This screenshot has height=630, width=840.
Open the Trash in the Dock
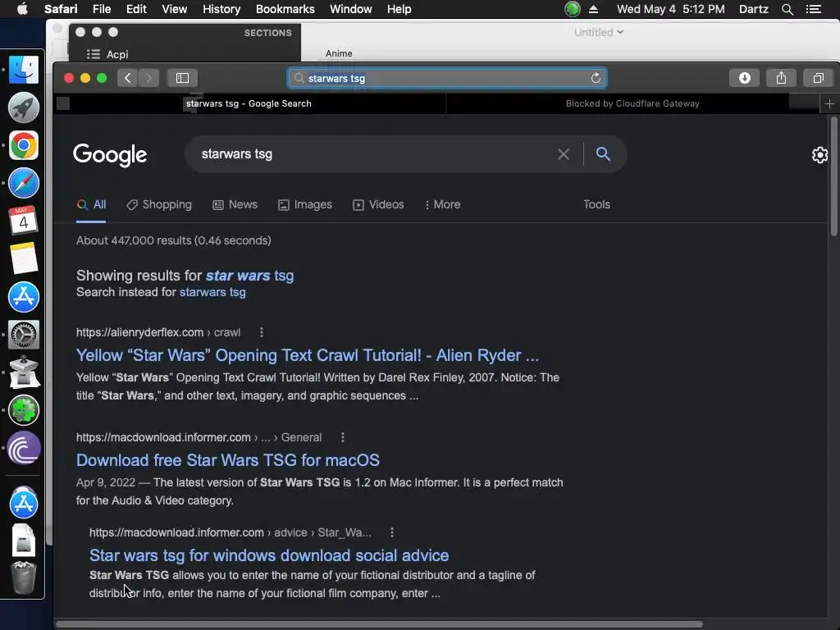(24, 577)
